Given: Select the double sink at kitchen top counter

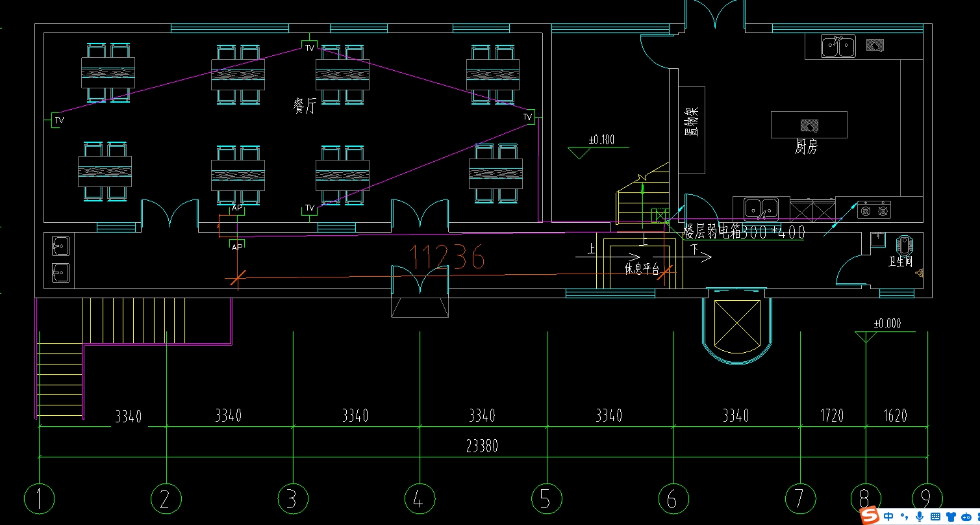Looking at the screenshot, I should pos(838,47).
